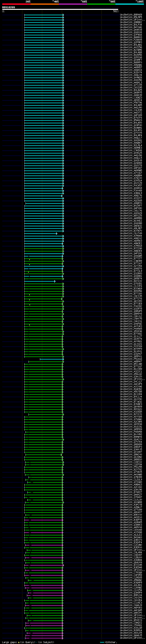Select hit UniRef100_C7M3Q8
The image size is (146, 644).
(x=131, y=573)
